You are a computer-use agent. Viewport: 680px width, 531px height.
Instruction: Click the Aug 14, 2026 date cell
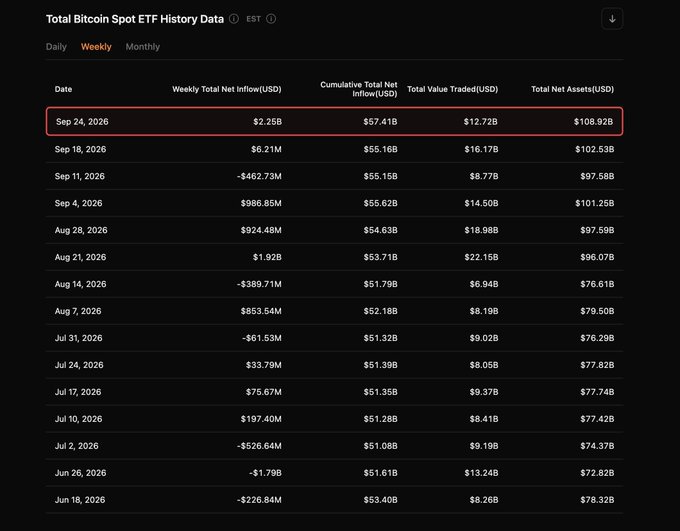[x=80, y=284]
